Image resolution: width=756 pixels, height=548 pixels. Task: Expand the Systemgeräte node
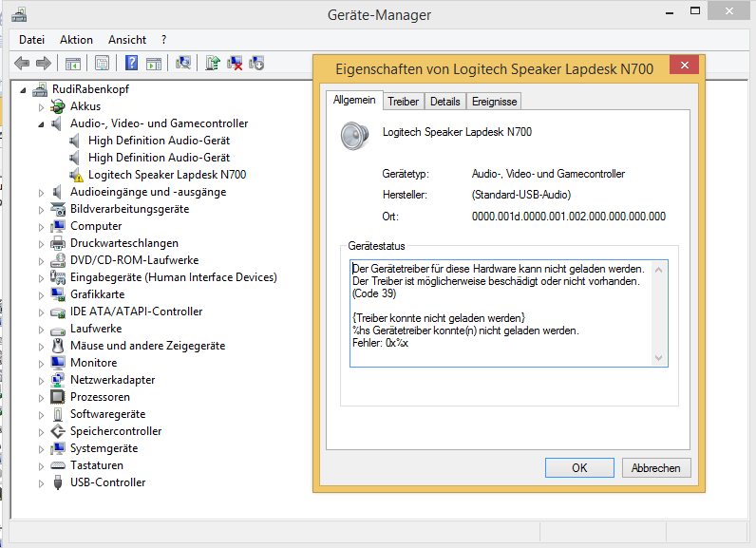click(x=42, y=449)
